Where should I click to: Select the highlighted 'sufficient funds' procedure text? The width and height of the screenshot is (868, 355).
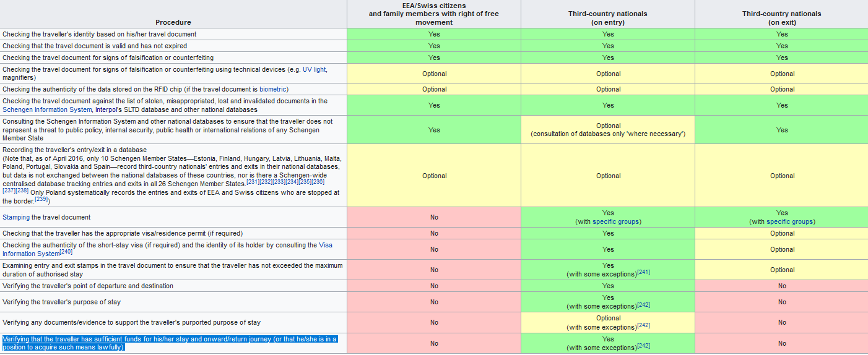(x=170, y=343)
